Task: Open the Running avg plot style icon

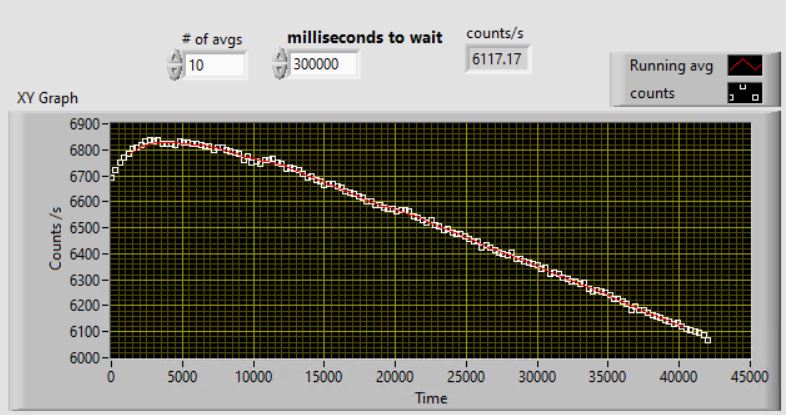Action: 744,66
